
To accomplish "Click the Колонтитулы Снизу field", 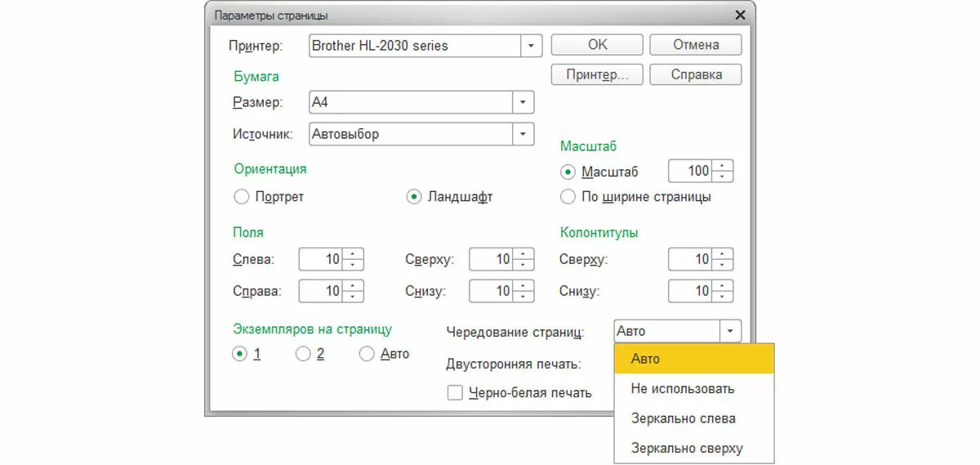I will coord(690,291).
